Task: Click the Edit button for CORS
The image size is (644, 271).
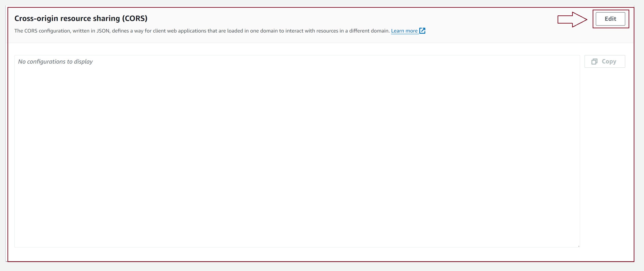Action: [610, 19]
